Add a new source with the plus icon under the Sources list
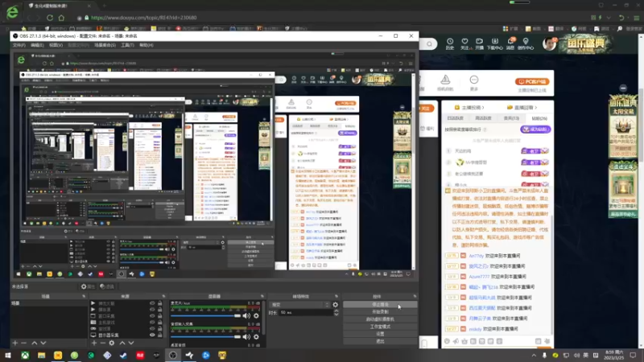The height and width of the screenshot is (362, 644). 94,343
